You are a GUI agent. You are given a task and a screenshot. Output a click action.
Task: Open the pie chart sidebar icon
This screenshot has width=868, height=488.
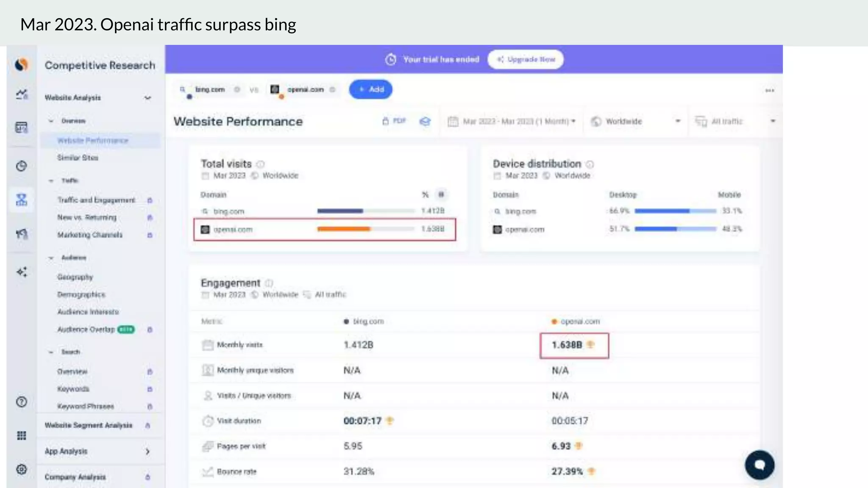[22, 166]
